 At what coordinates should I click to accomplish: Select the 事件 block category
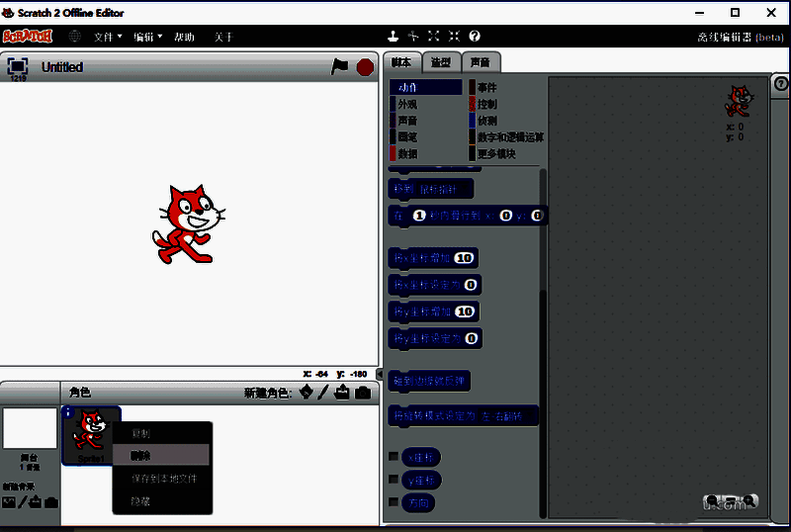click(486, 88)
